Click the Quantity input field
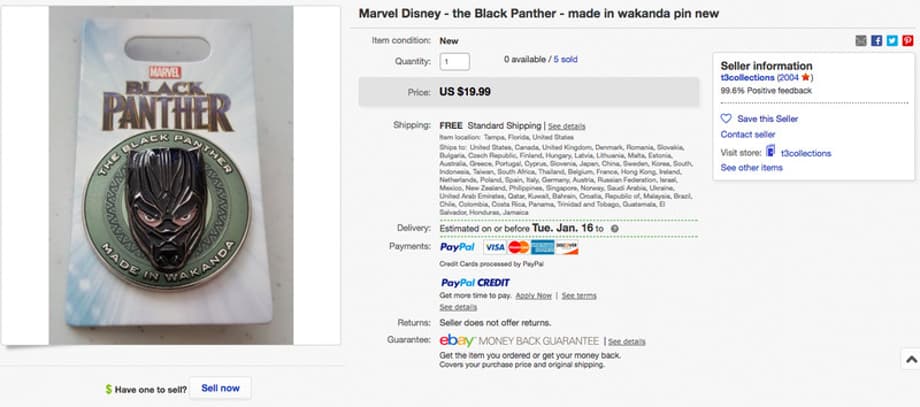 pyautogui.click(x=455, y=62)
